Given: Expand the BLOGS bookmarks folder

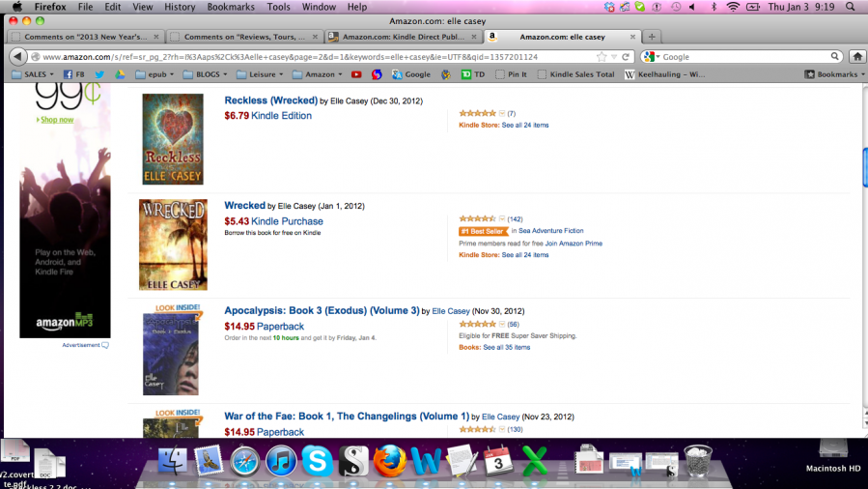Looking at the screenshot, I should pos(205,74).
